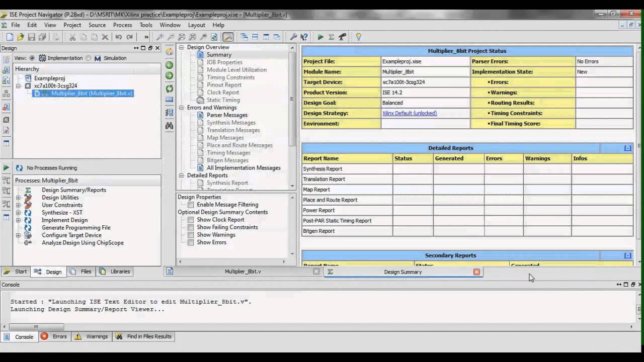This screenshot has width=644, height=362.
Task: Click the Cut (scissors) toolbar icon
Action: [72, 37]
